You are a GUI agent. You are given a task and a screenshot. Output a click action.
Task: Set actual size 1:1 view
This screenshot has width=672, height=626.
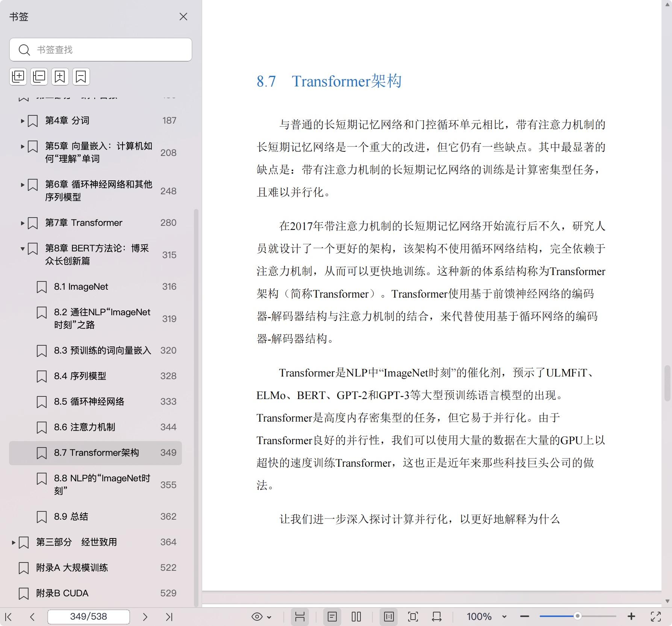point(389,617)
